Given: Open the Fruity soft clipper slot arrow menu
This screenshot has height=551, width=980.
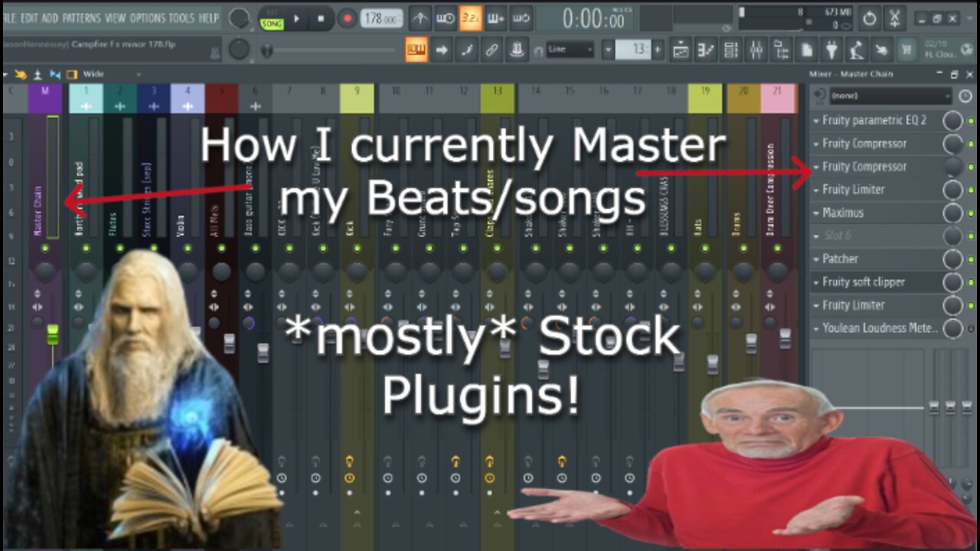Looking at the screenshot, I should 816,282.
